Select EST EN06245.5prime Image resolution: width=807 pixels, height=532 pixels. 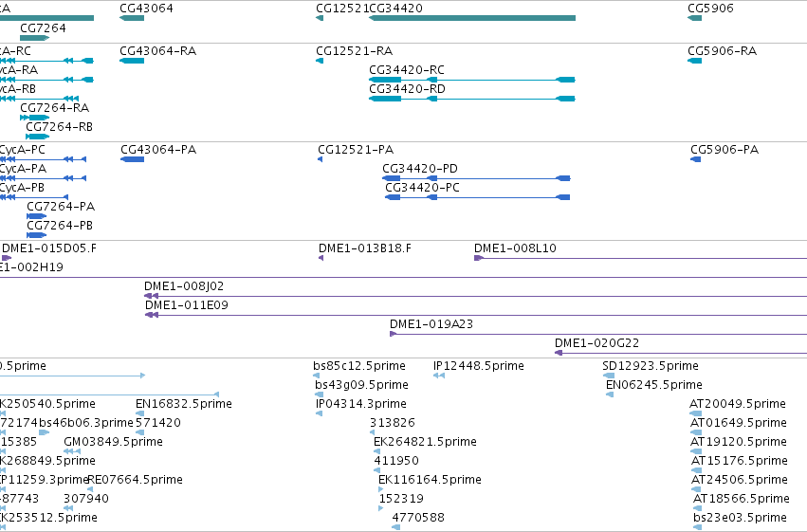[654, 385]
